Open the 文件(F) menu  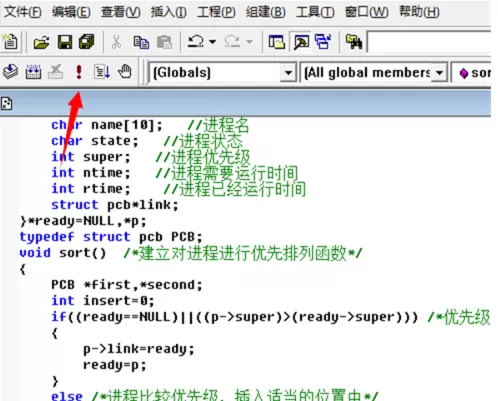(23, 12)
